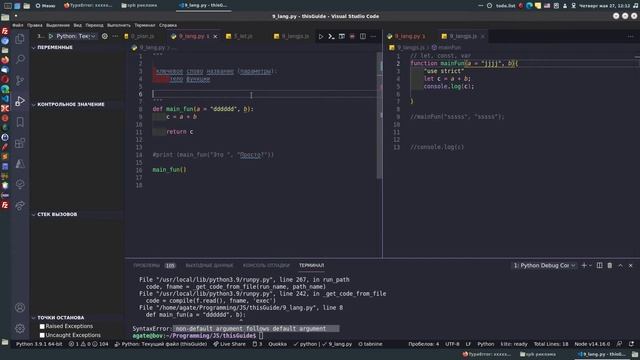
Task: Open the Файл menu
Action: point(18,25)
